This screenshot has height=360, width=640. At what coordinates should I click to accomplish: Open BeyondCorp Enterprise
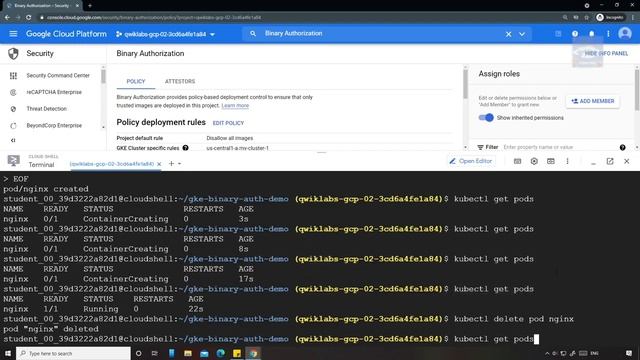54,126
